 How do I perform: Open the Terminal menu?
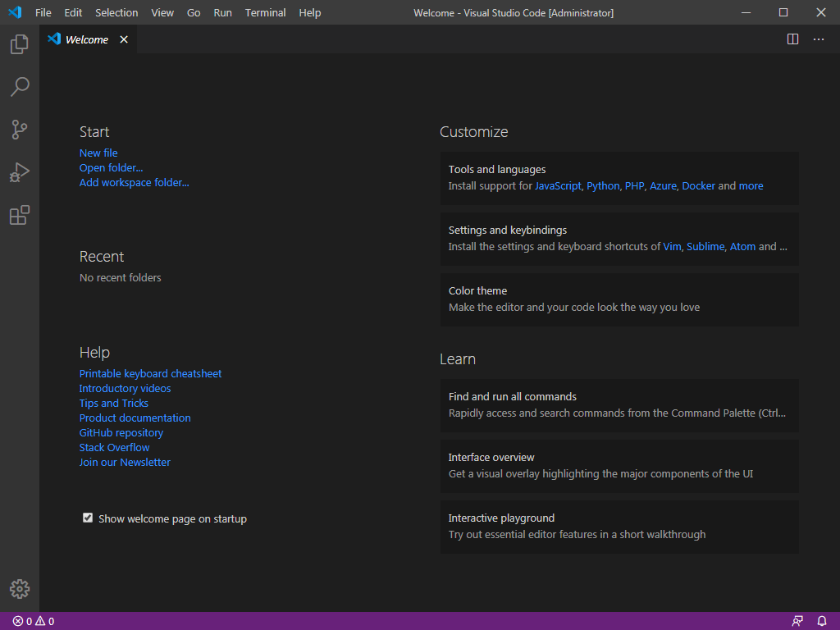pos(265,12)
